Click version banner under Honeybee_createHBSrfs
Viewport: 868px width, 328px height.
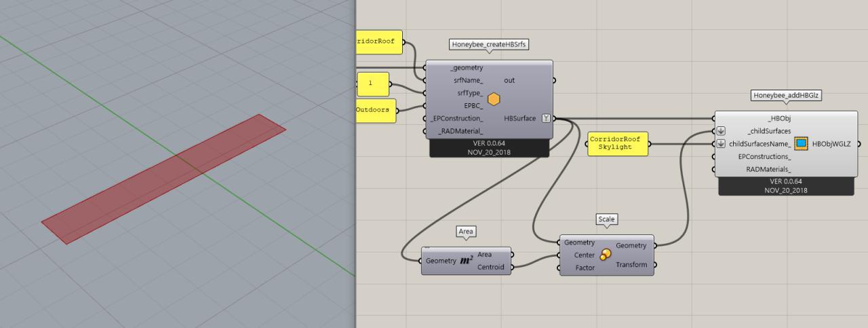click(x=490, y=147)
